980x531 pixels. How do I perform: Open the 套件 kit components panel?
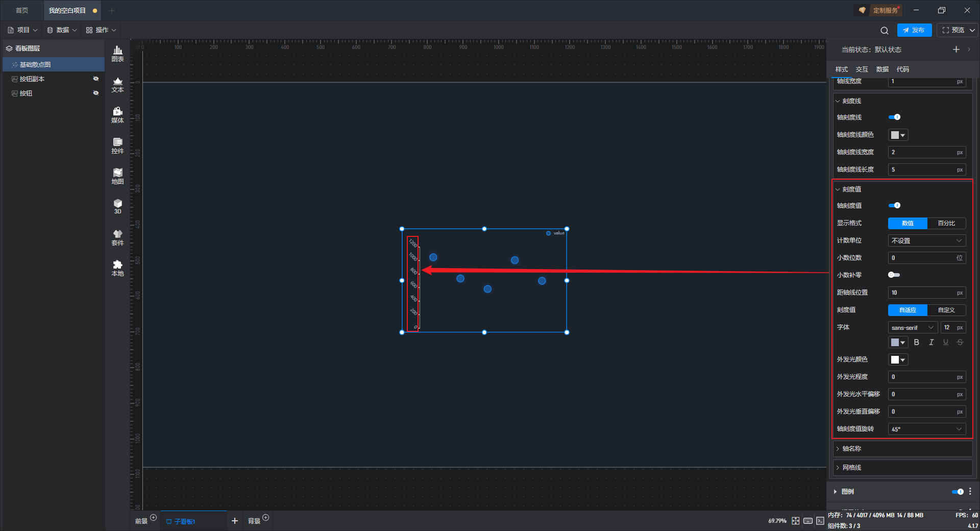[x=117, y=237]
